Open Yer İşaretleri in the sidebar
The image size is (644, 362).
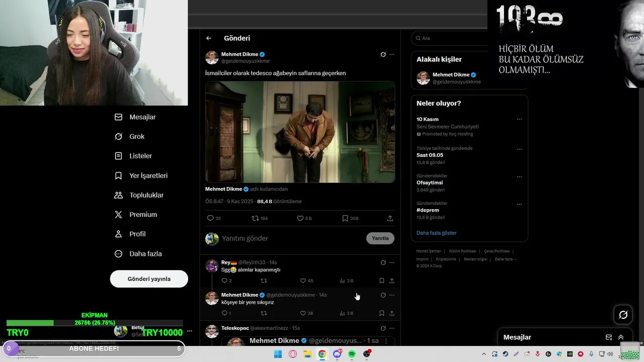[x=141, y=176]
